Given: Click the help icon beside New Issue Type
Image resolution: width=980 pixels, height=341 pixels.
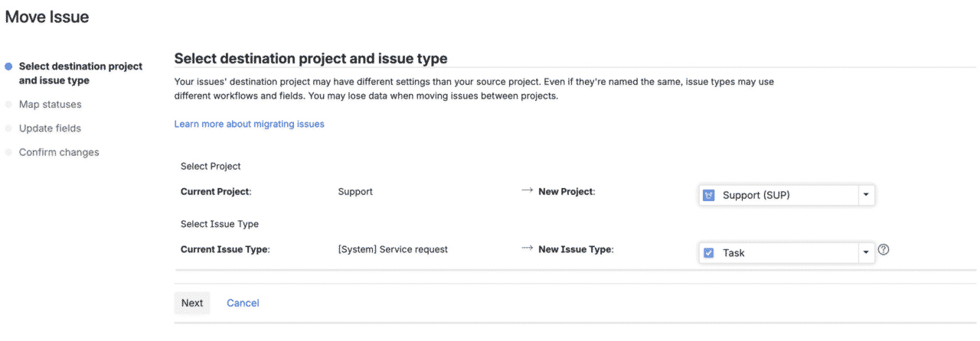Looking at the screenshot, I should pos(884,249).
